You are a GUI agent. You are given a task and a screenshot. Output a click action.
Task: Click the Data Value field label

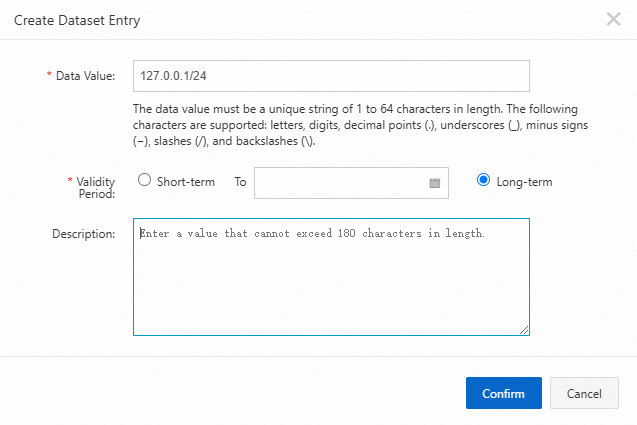(x=86, y=76)
